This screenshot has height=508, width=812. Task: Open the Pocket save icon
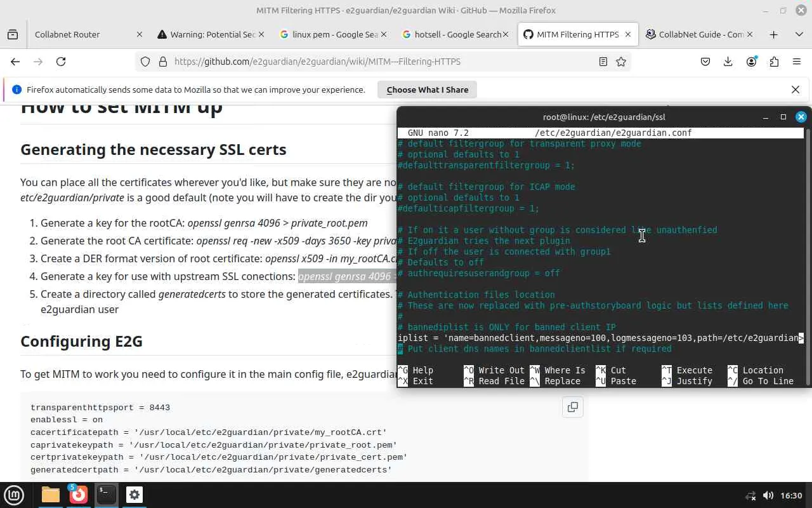[x=705, y=62]
